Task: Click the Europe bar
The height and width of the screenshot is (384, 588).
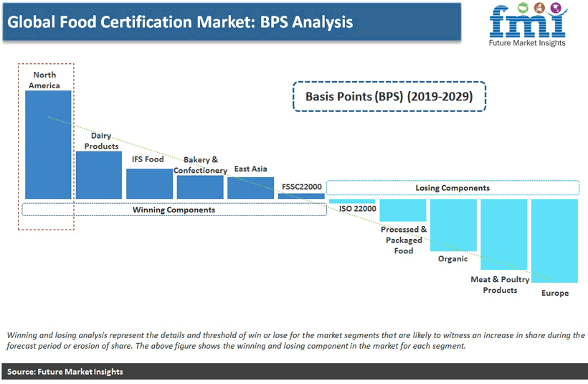Action: (554, 240)
